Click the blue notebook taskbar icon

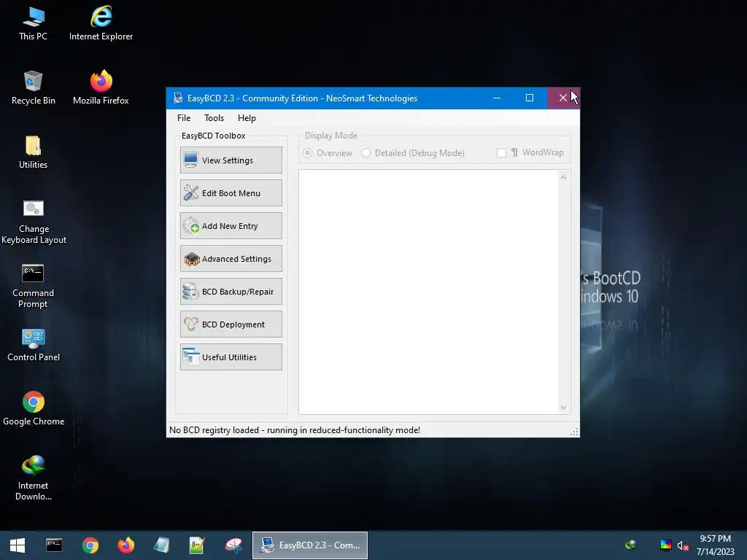[161, 545]
